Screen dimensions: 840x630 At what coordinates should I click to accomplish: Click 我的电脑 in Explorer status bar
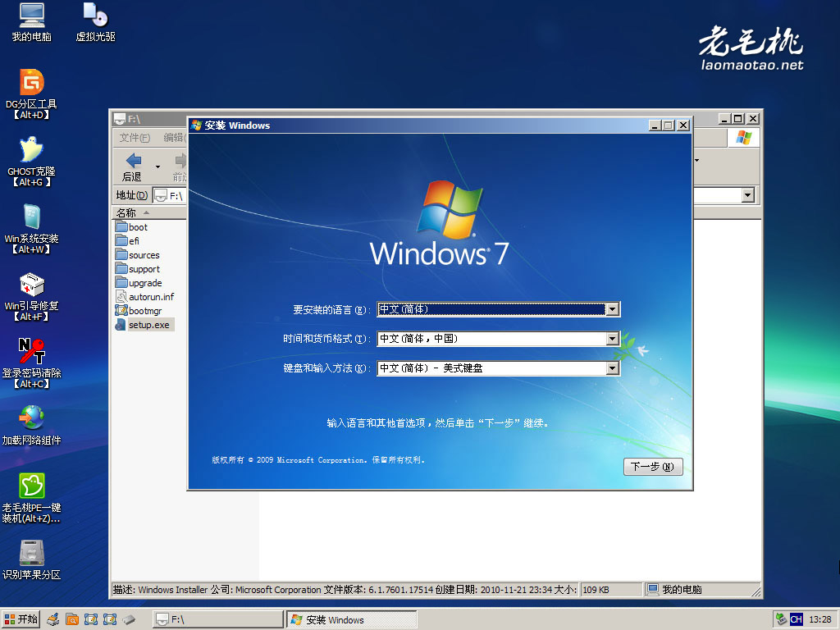(x=702, y=590)
